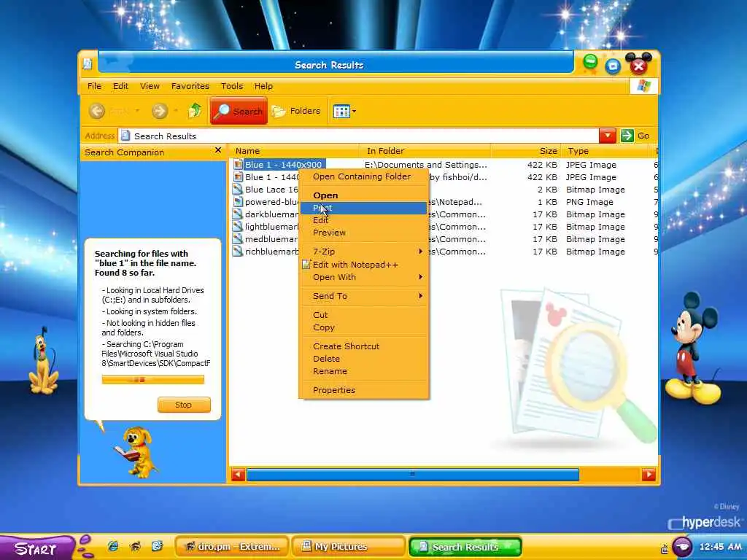Open the Edit menu in menu bar
747x560 pixels.
(x=120, y=86)
